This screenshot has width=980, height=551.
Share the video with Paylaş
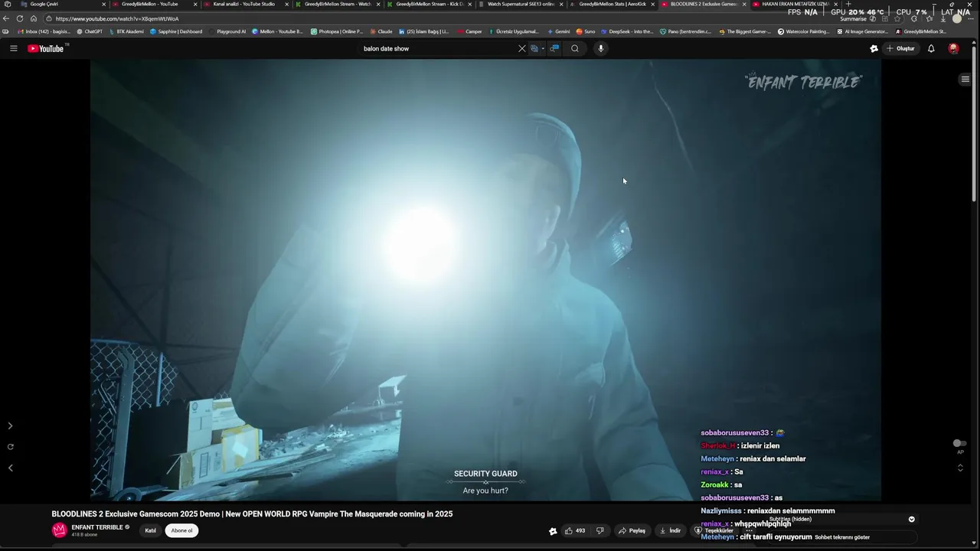click(x=632, y=530)
